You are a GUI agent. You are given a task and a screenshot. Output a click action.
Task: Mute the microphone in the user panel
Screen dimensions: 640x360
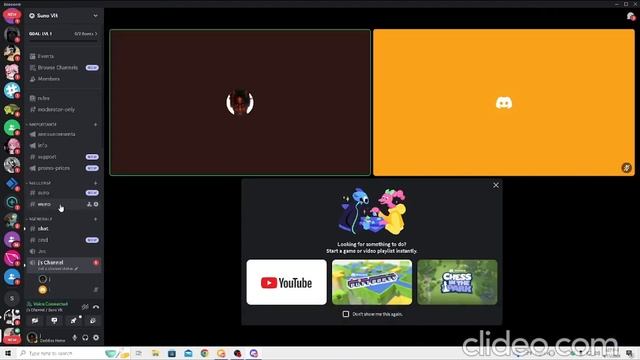(74, 338)
